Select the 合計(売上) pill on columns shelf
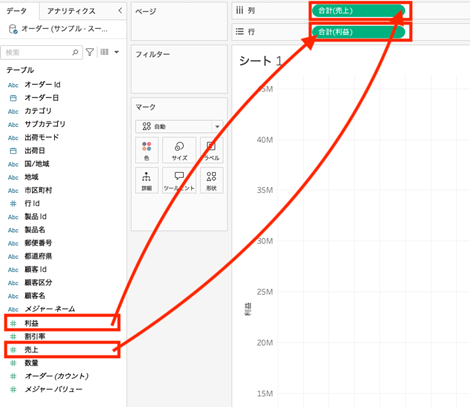This screenshot has height=407, width=470. pyautogui.click(x=358, y=11)
